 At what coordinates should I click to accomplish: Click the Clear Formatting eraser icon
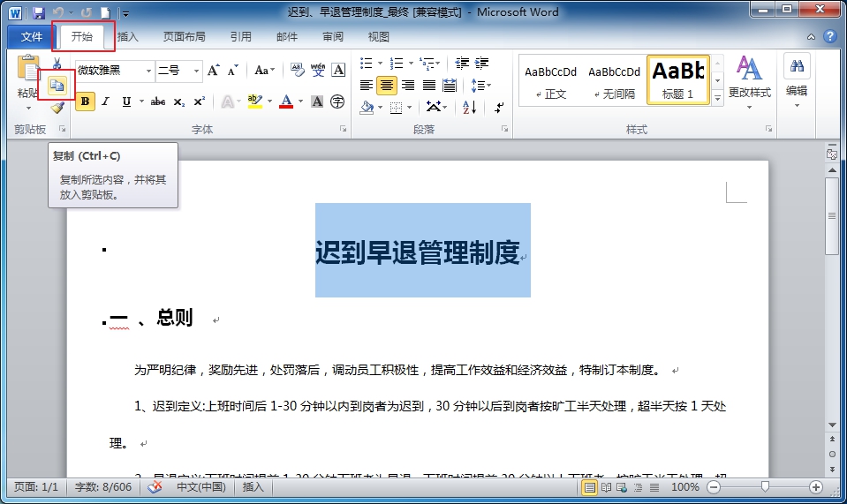coord(297,71)
